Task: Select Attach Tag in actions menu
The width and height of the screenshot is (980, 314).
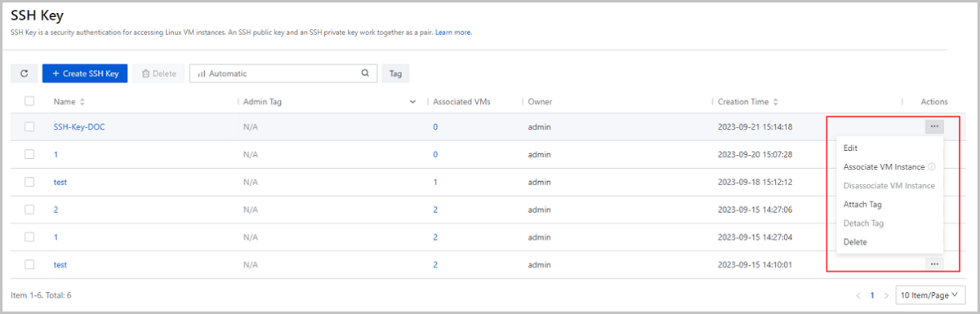Action: 862,205
